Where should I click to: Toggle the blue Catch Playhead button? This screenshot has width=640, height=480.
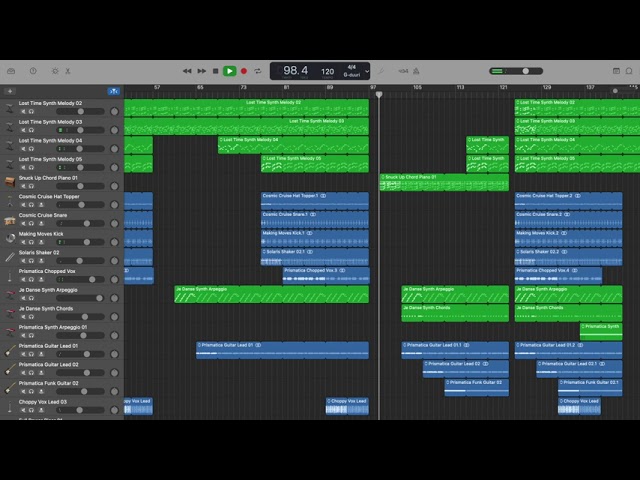pos(114,91)
